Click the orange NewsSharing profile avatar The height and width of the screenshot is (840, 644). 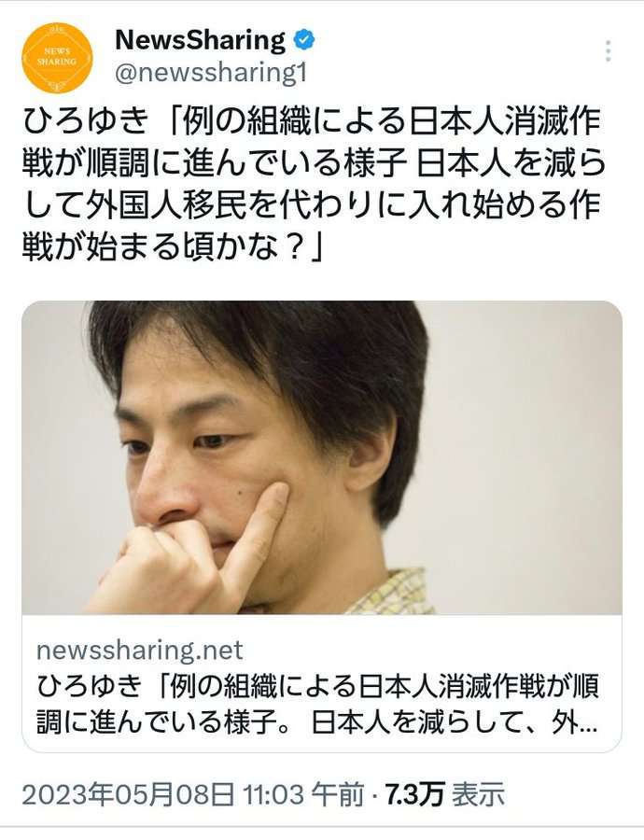57,57
